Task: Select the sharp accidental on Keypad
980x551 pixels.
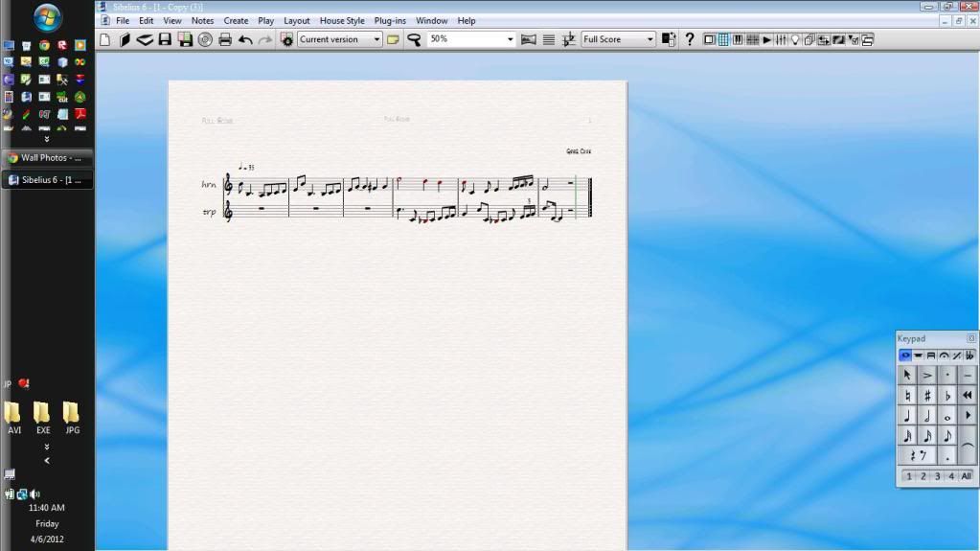Action: pos(927,395)
